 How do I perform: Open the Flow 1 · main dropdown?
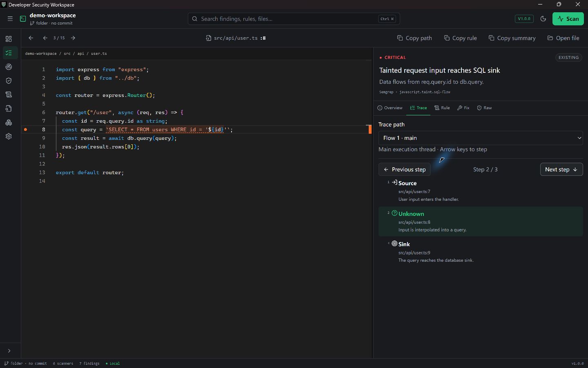pyautogui.click(x=481, y=138)
